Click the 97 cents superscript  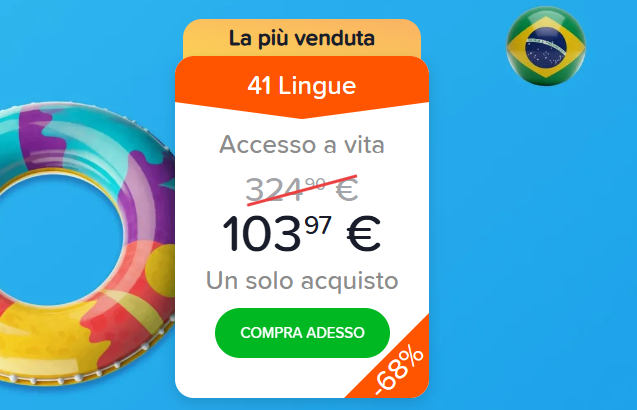(x=318, y=225)
